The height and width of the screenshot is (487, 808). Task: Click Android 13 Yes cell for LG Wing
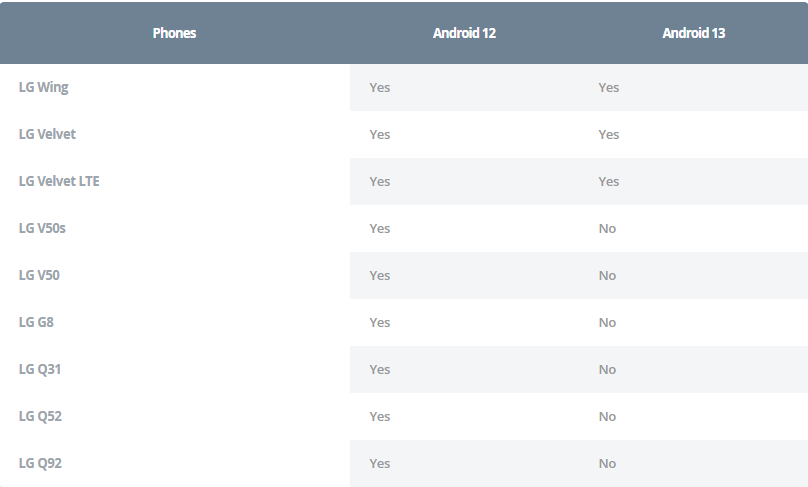(609, 87)
